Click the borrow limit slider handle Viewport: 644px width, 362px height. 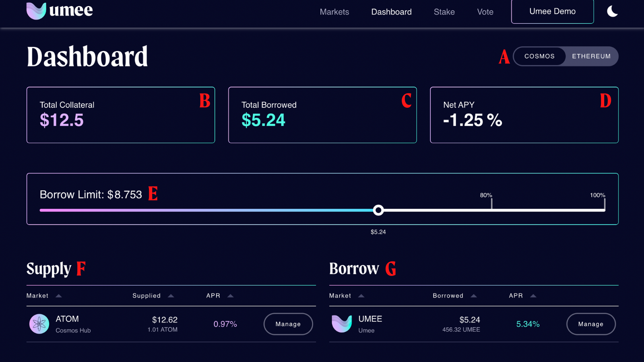tap(378, 210)
